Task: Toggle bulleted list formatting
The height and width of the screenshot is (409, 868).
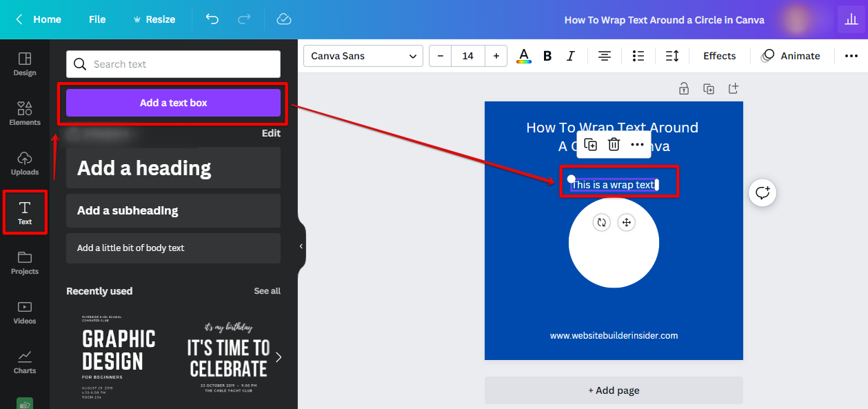Action: point(638,56)
